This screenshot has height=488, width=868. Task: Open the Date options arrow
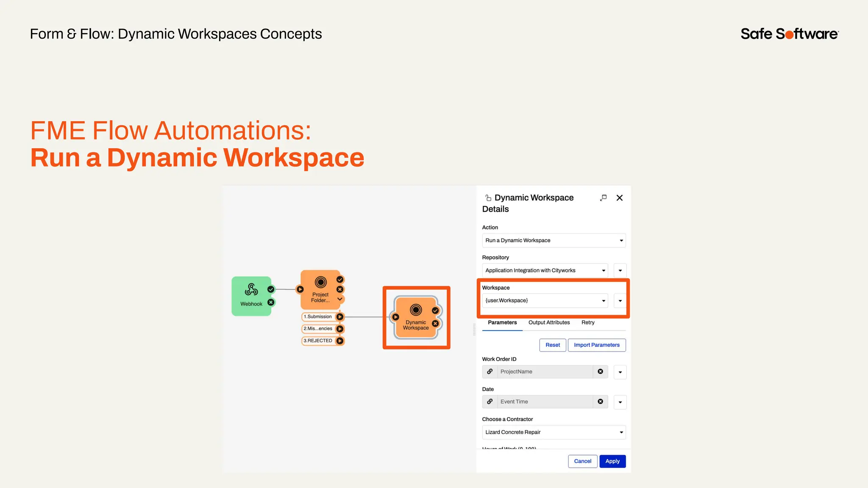tap(620, 402)
